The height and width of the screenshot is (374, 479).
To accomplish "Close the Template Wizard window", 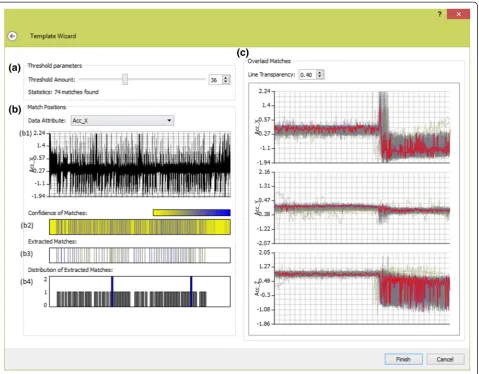I will pyautogui.click(x=458, y=14).
